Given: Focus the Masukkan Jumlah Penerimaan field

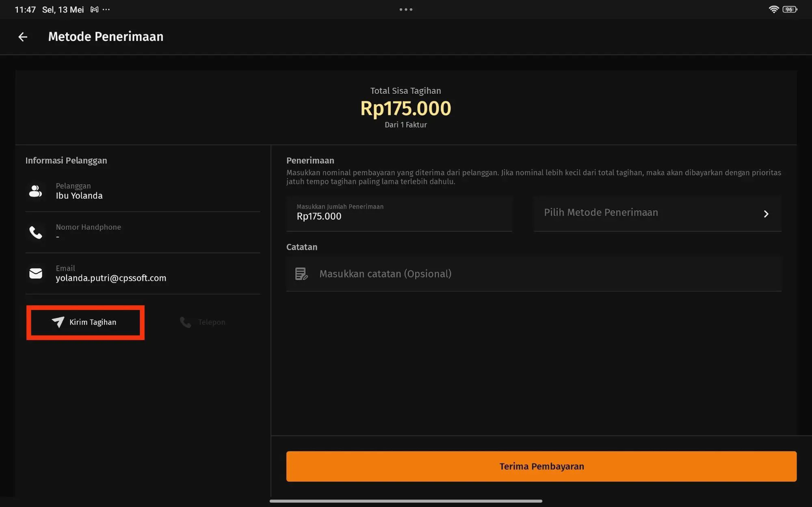Looking at the screenshot, I should click(x=399, y=214).
